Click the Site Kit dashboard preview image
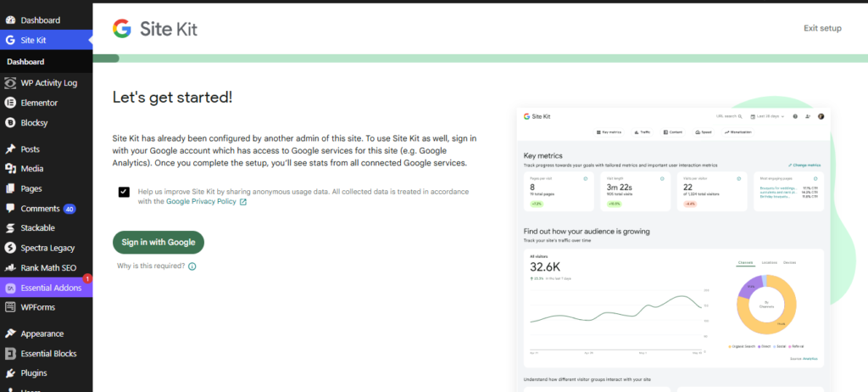 click(673, 249)
